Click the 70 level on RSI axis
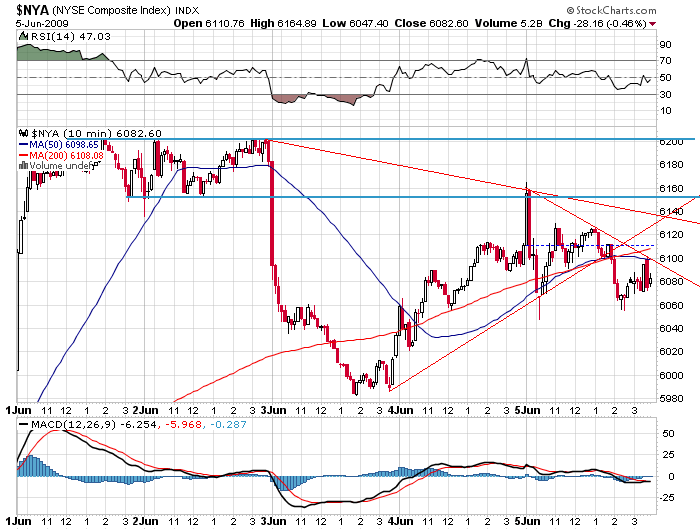 (665, 60)
